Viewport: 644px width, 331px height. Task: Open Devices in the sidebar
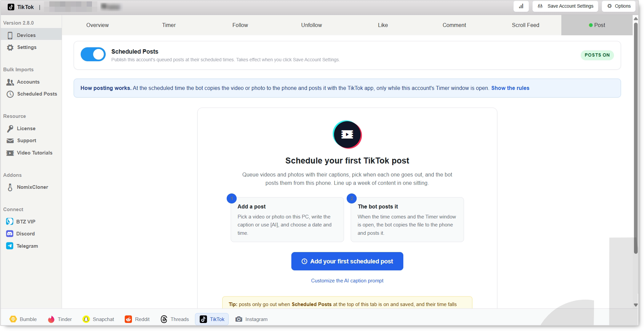click(31, 35)
